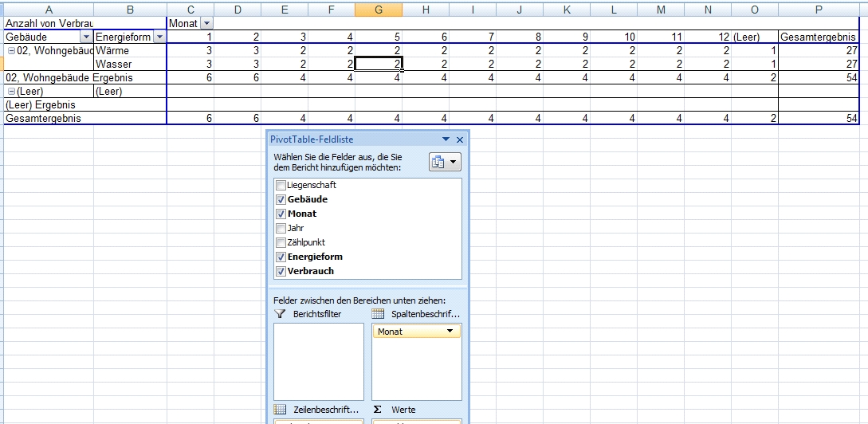Screen dimensions: 868x424
Task: Close the PivotTable-Feldliste pane
Action: click(460, 139)
